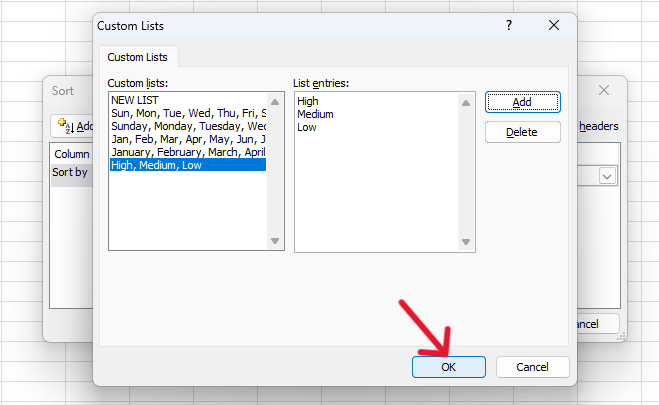Select the Sun, Mon, Tue abbreviated list
This screenshot has height=405, width=659.
(x=188, y=114)
